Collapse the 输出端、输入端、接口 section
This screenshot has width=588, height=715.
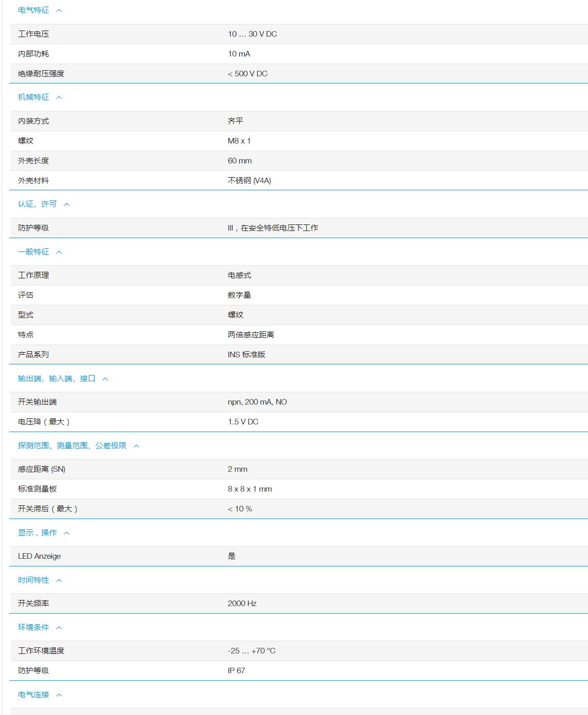[x=106, y=379]
